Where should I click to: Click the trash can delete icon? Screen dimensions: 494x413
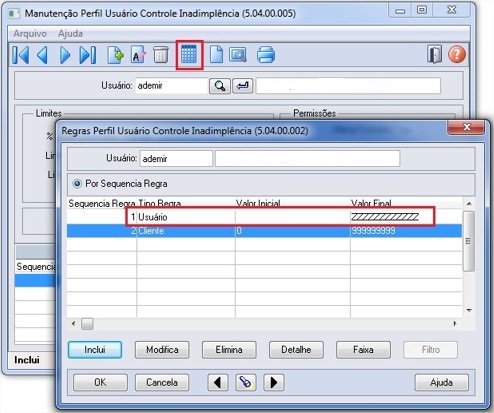tap(161, 55)
